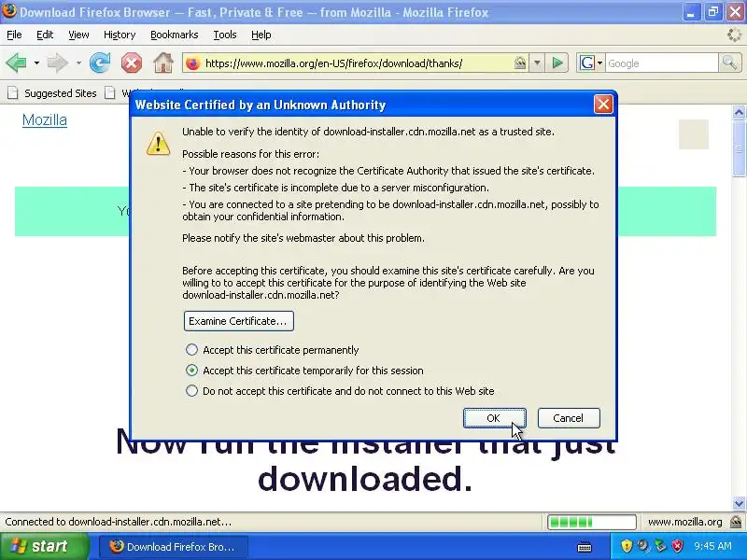Click www.mozilla.org in the status bar

[x=684, y=522]
